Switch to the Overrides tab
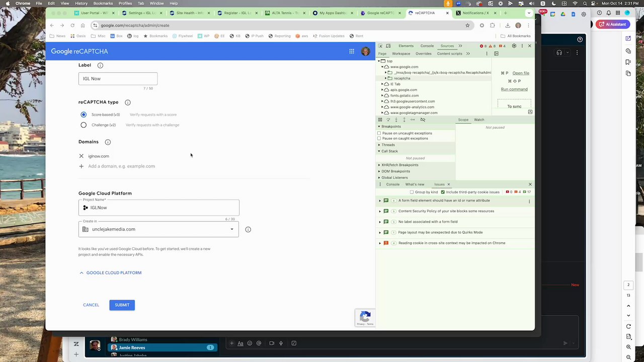The image size is (644, 362). click(423, 53)
